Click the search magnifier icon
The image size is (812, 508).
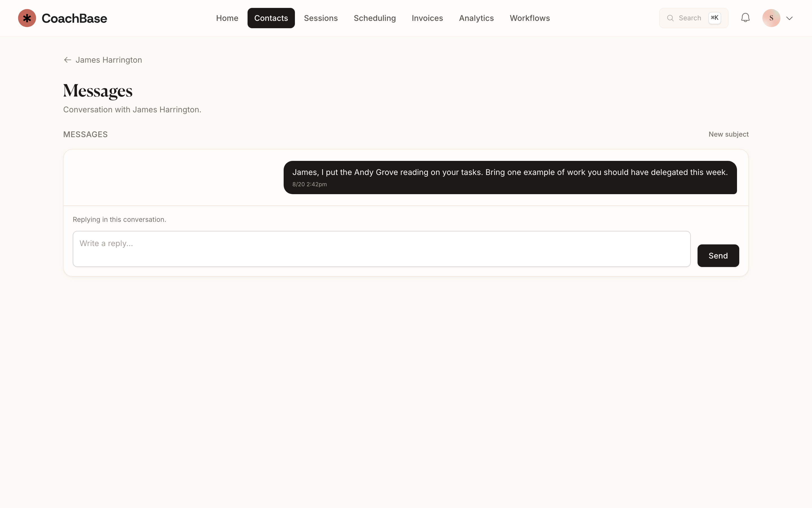point(670,18)
